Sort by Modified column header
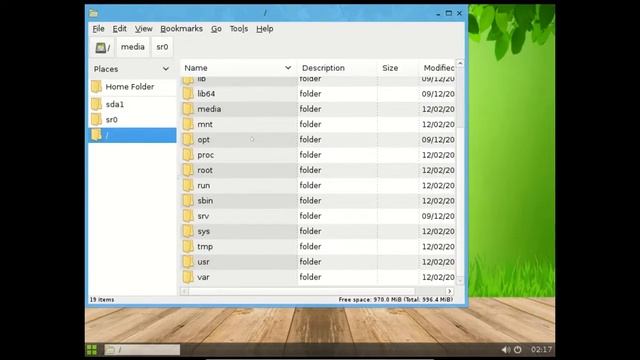The height and width of the screenshot is (360, 640). [438, 68]
